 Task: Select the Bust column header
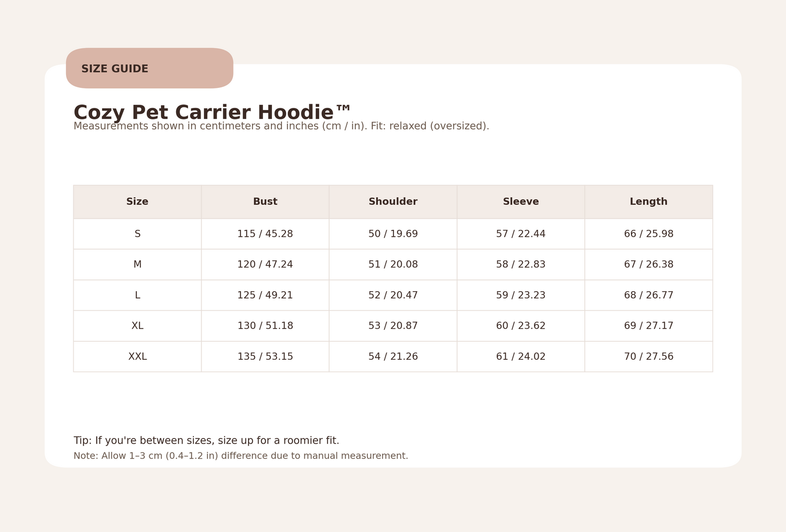pyautogui.click(x=265, y=202)
